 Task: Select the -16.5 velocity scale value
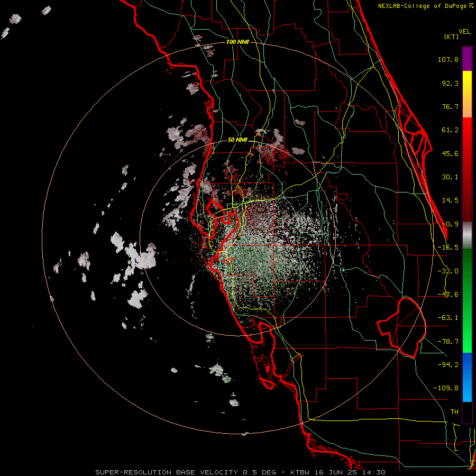(448, 248)
